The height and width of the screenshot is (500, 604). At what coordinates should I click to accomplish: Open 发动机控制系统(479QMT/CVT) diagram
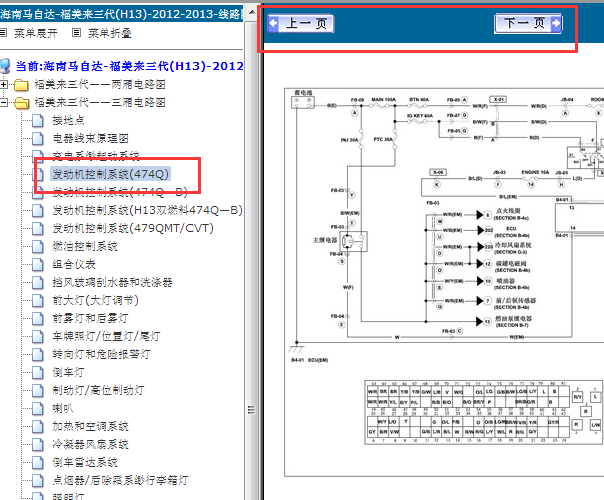point(133,228)
